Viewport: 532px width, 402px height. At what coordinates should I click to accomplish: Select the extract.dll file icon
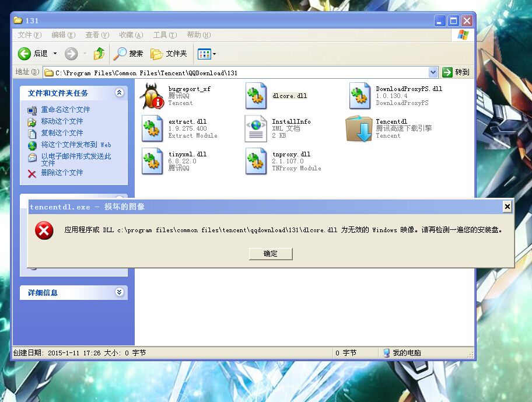coord(152,128)
